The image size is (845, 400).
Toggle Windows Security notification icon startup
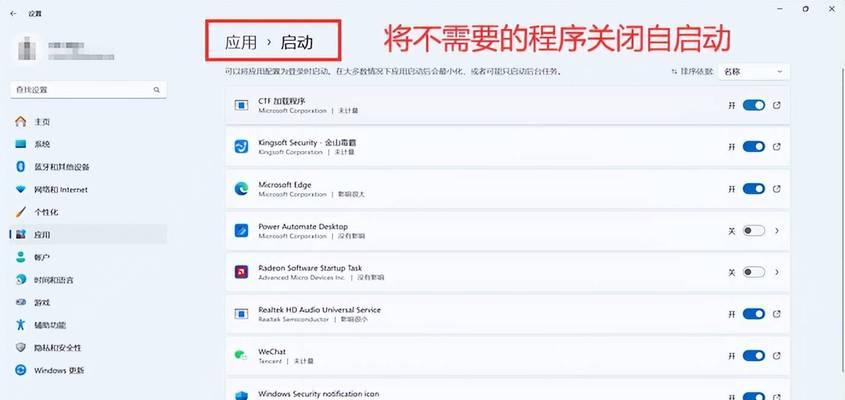click(753, 396)
